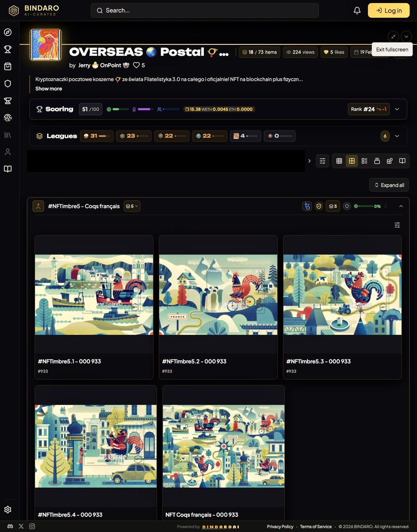Switch to large grid view
This screenshot has height=532, width=417.
[x=352, y=161]
